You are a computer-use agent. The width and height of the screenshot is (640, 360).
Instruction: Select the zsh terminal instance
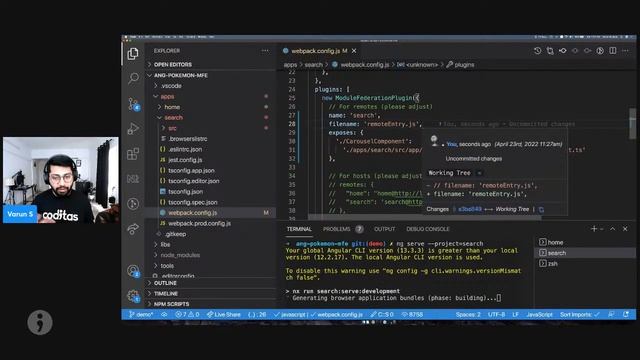[585, 264]
